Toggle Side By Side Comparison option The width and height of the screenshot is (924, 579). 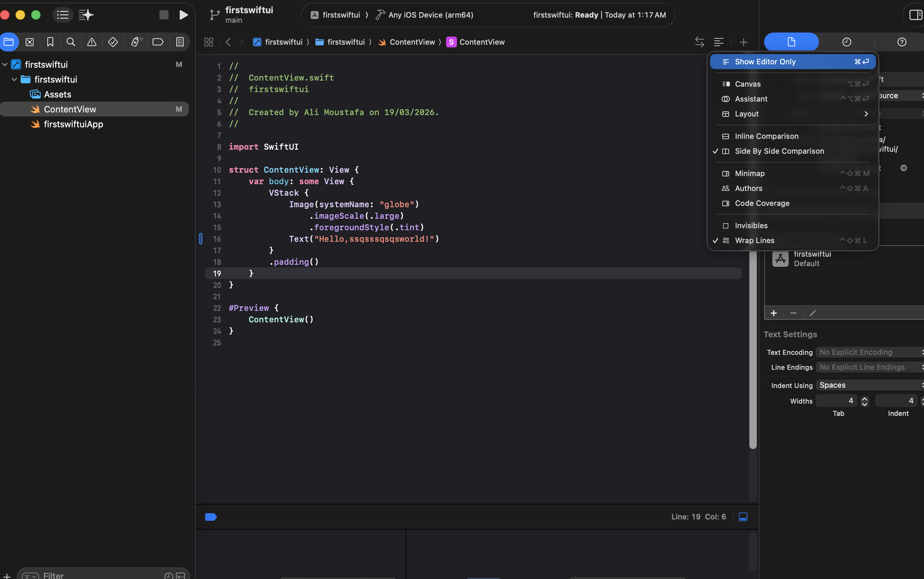click(779, 151)
